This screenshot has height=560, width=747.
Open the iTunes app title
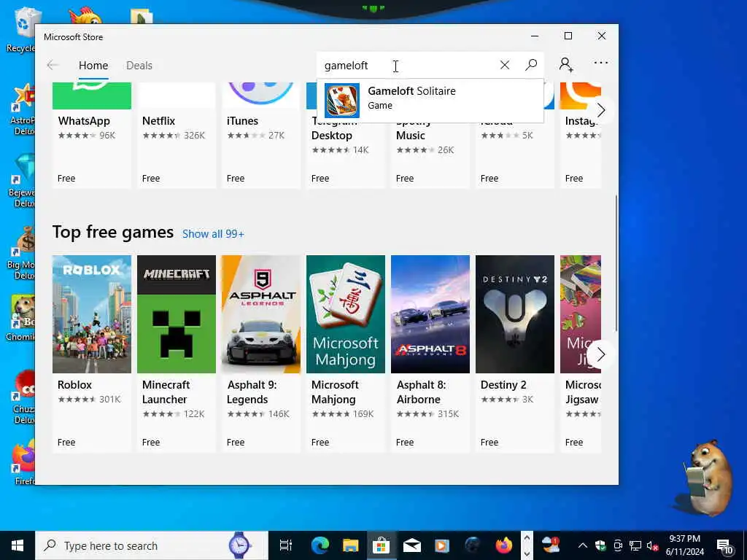click(x=242, y=121)
